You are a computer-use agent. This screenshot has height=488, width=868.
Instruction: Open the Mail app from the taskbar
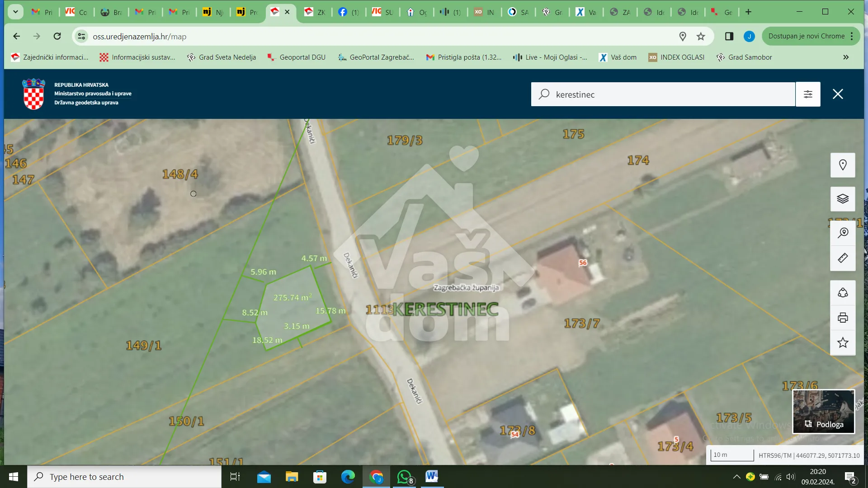coord(264,477)
